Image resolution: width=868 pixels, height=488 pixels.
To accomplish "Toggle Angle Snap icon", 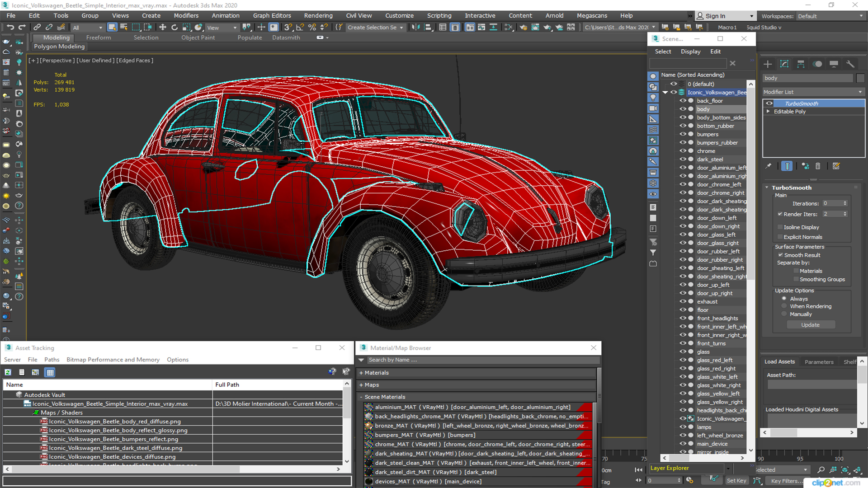I will 300,28.
